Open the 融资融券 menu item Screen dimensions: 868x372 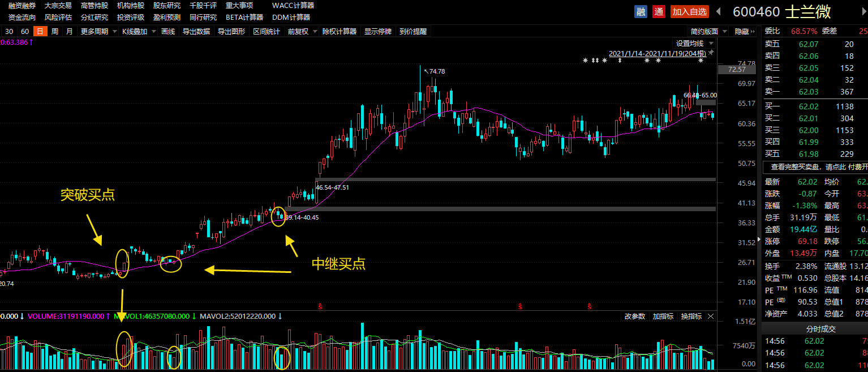pos(22,5)
